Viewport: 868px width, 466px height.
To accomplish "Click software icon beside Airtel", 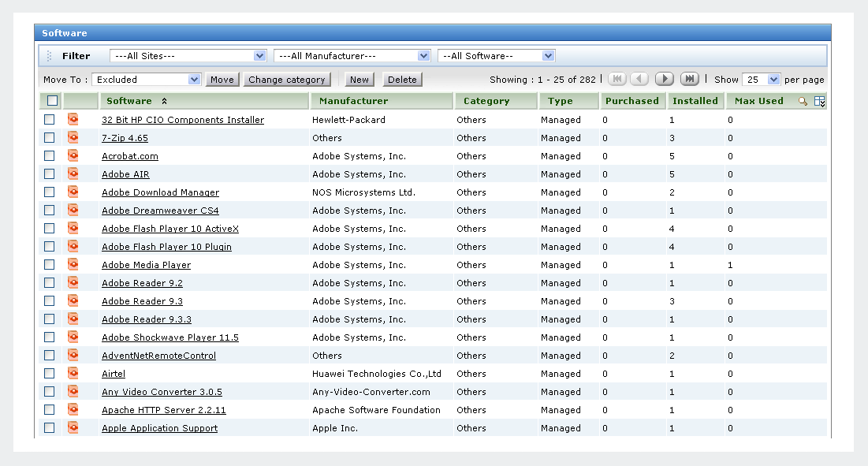I will pos(73,373).
